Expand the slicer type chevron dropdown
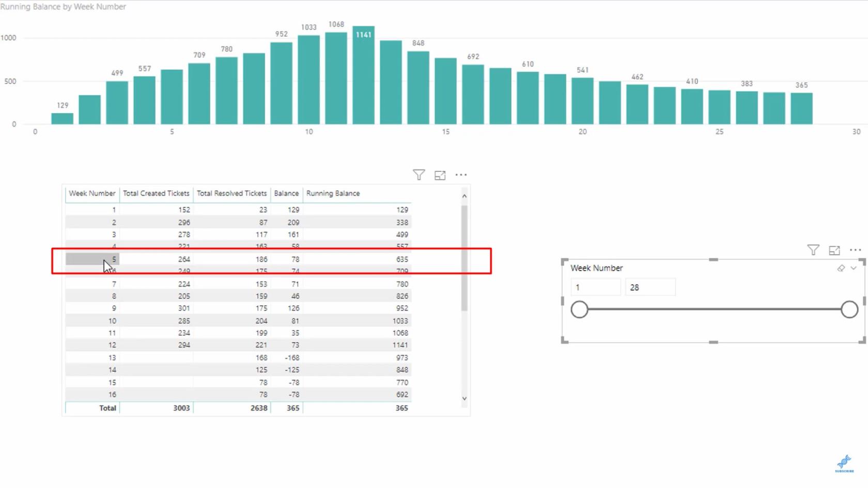Viewport: 868px width, 488px height. (x=854, y=268)
